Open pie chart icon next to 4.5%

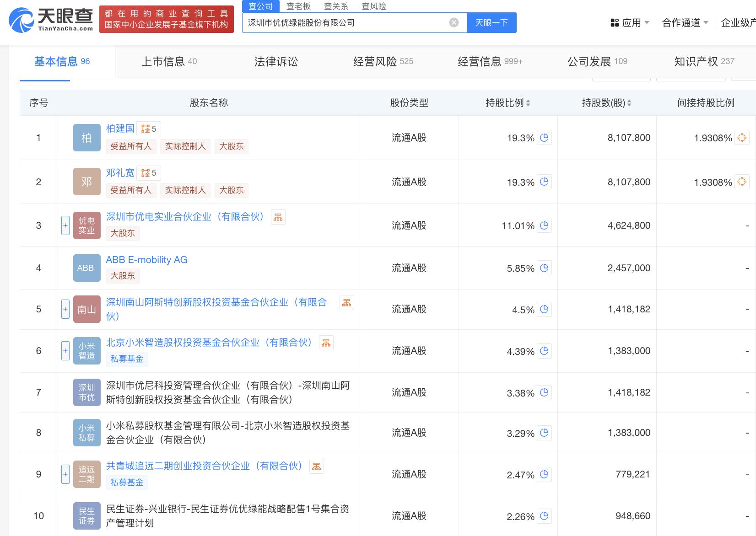(544, 310)
